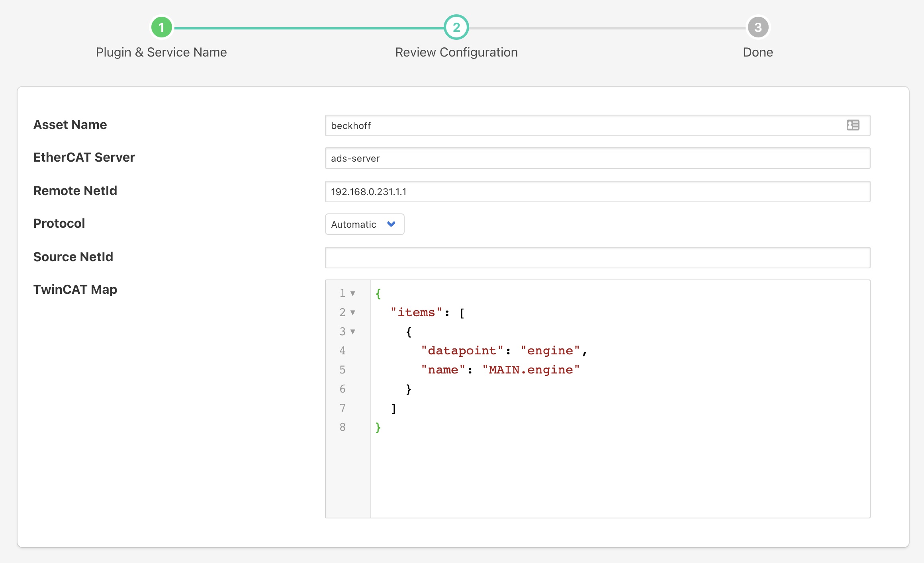Image resolution: width=924 pixels, height=563 pixels.
Task: Click the Plugin & Service Name step label
Action: [161, 52]
